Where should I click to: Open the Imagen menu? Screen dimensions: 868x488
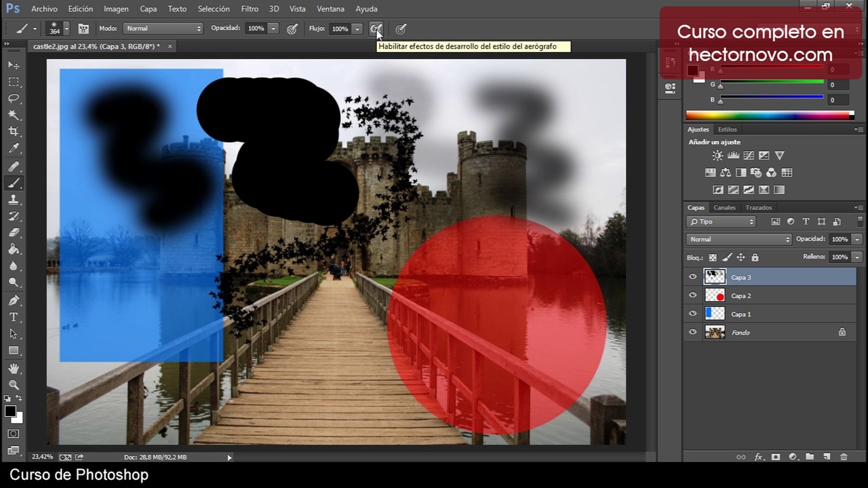pos(116,9)
